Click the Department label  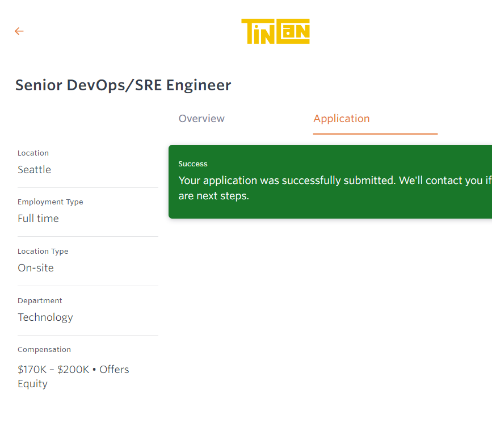pyautogui.click(x=40, y=301)
